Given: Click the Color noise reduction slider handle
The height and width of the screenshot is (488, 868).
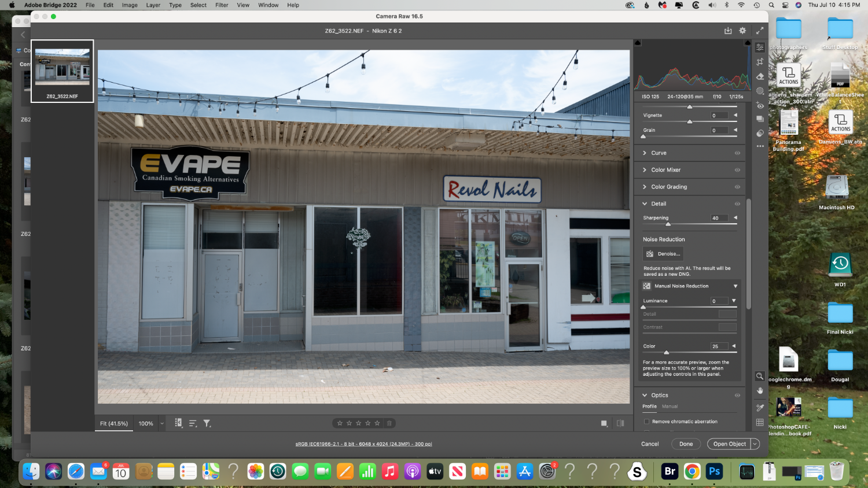Looking at the screenshot, I should [666, 352].
